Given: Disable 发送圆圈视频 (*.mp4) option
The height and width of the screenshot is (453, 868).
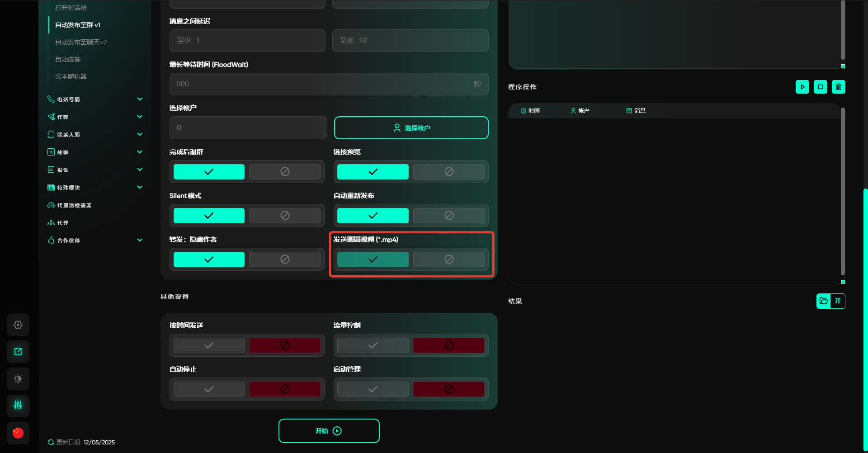Looking at the screenshot, I should coord(448,260).
